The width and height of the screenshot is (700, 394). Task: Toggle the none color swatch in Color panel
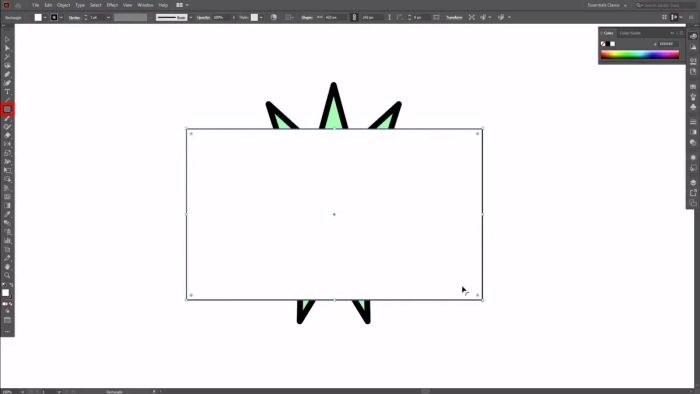click(x=603, y=44)
